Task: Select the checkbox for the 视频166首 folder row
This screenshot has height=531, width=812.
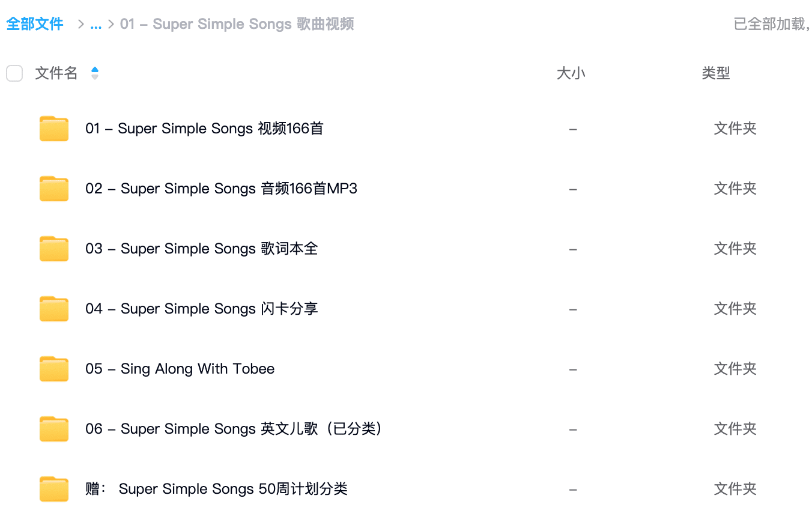Action: tap(14, 129)
